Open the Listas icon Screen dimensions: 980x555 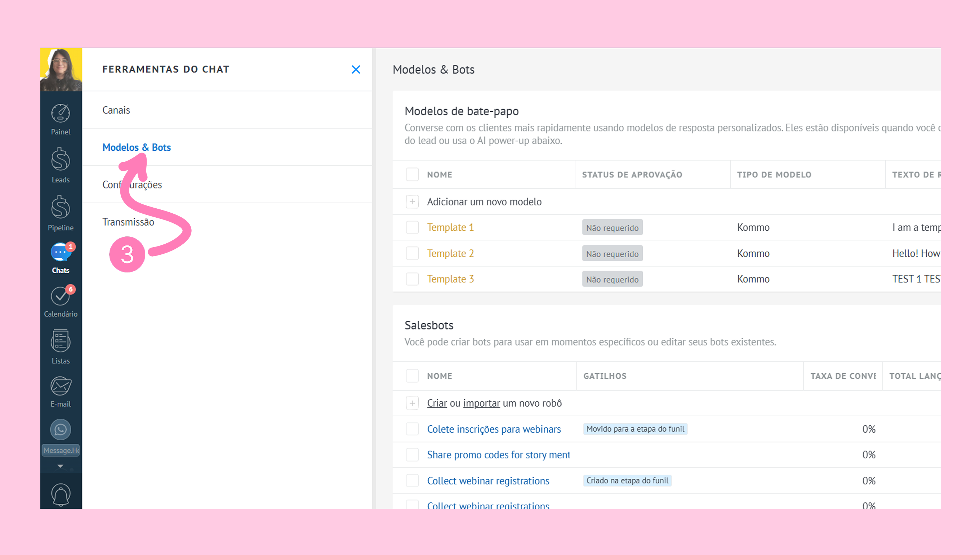coord(61,341)
